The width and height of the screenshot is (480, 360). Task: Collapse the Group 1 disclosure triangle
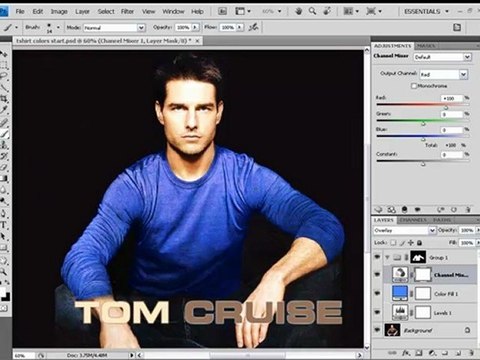(387, 257)
